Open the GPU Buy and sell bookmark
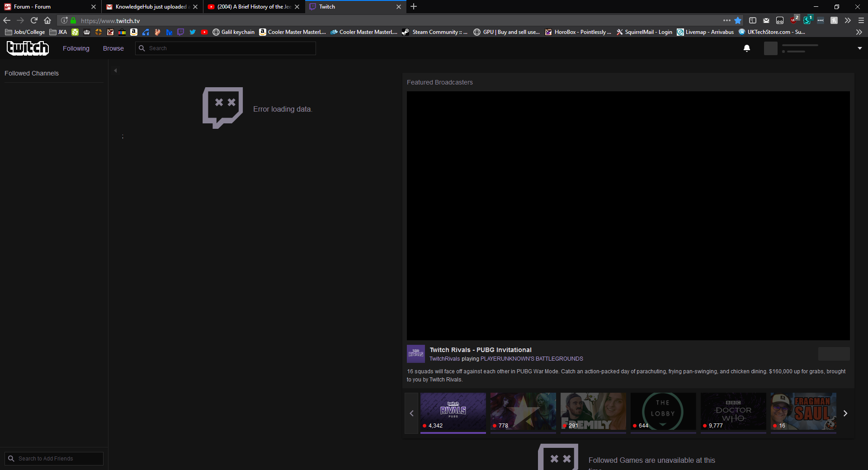868x470 pixels. click(507, 32)
